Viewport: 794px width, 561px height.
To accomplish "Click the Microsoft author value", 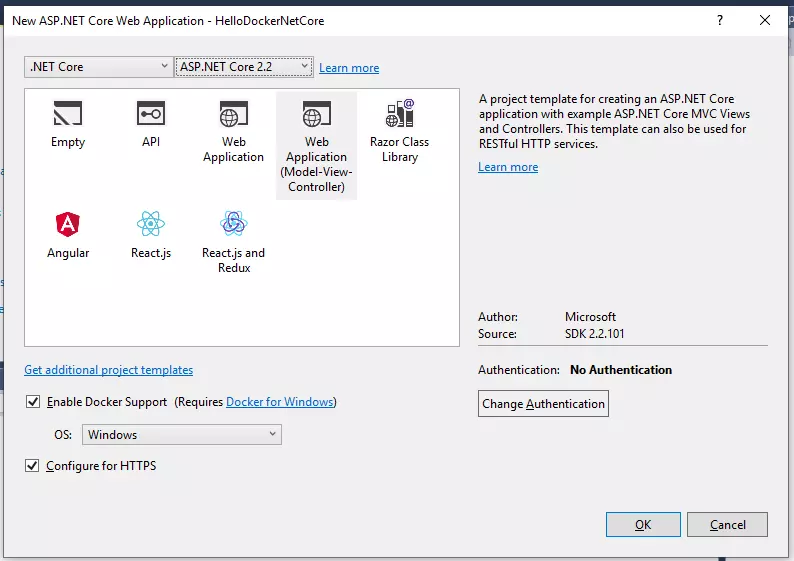I will pos(590,317).
